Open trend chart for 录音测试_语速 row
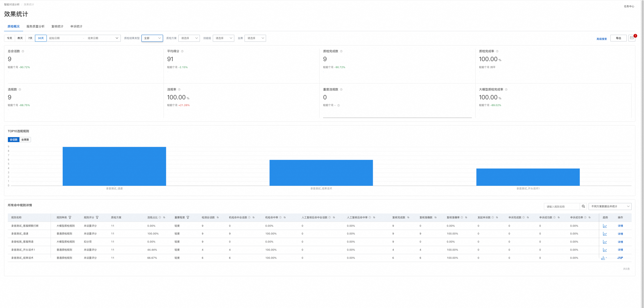Image resolution: width=644 pixels, height=308 pixels. pos(605,234)
